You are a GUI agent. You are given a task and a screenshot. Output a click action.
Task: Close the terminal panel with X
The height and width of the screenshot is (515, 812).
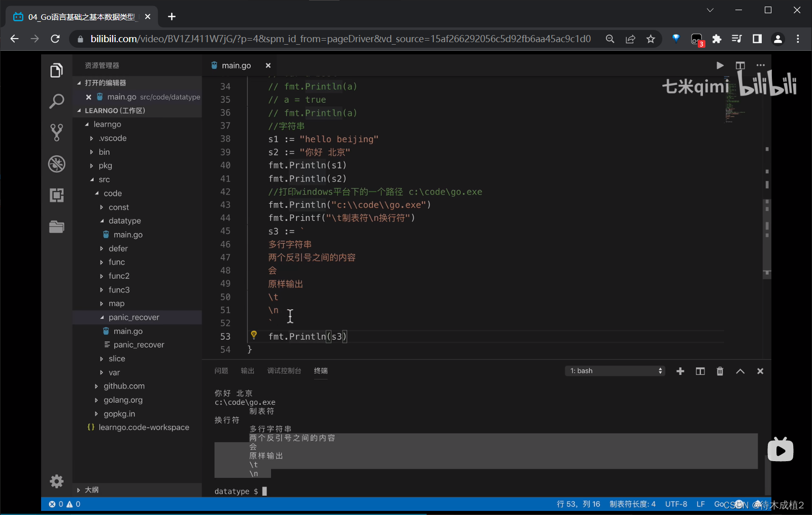click(760, 371)
